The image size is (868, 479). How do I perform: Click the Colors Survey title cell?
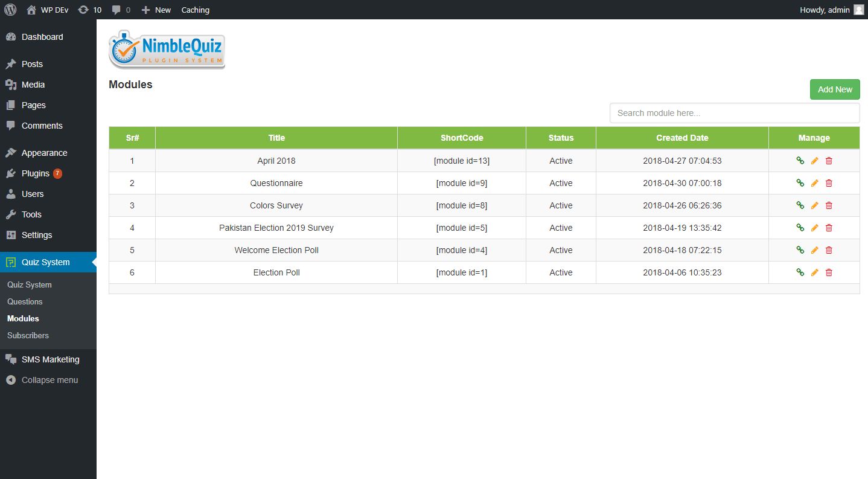coord(276,205)
